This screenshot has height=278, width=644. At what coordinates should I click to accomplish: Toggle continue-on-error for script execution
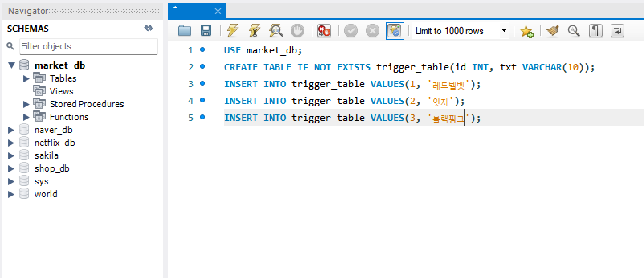[324, 31]
